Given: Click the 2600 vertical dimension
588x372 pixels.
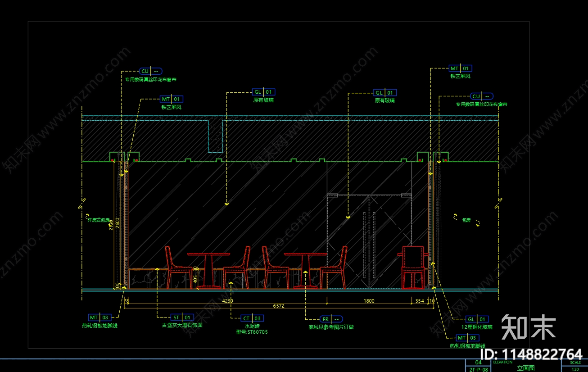Looking at the screenshot, I should 118,223.
